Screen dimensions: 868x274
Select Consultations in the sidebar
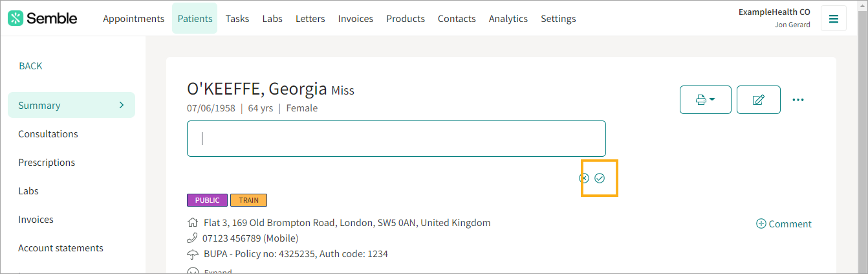[48, 134]
